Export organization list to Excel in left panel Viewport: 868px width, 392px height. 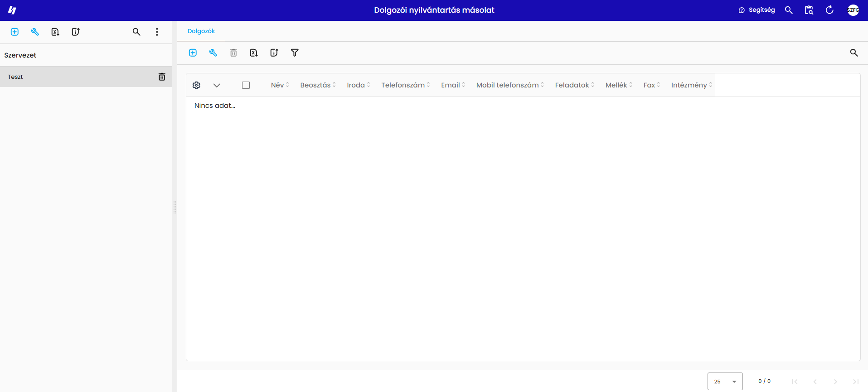coord(55,32)
